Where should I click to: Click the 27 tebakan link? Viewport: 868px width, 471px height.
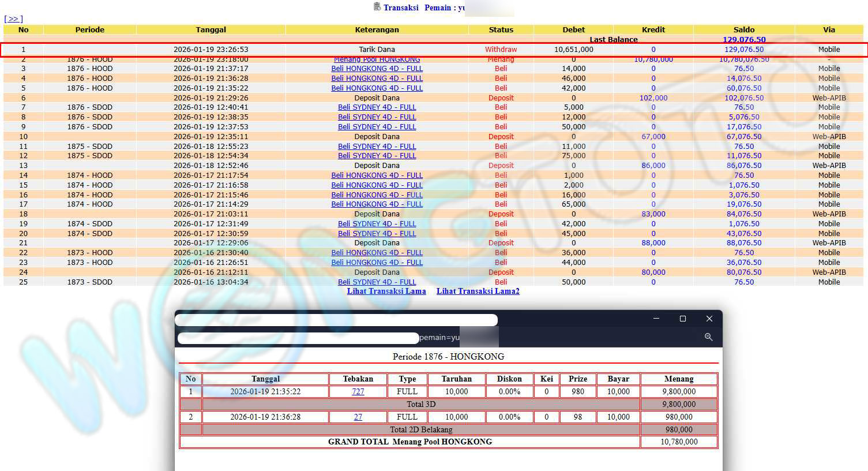358,417
